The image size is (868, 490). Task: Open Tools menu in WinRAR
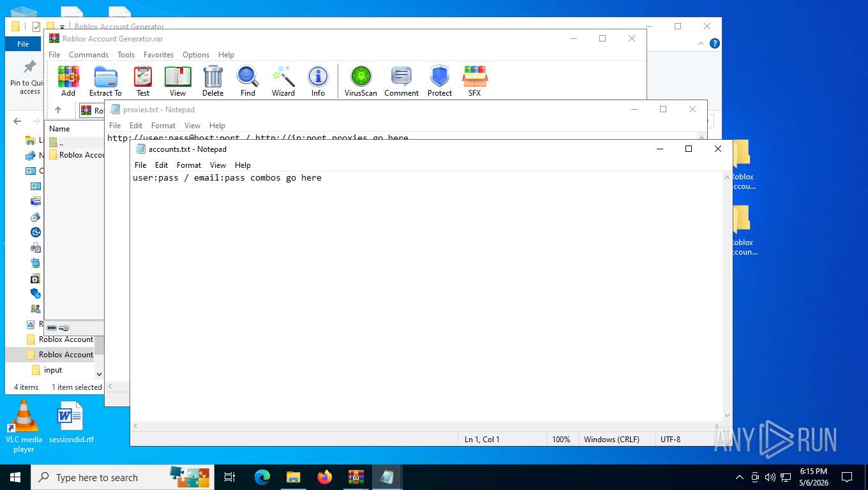[126, 55]
